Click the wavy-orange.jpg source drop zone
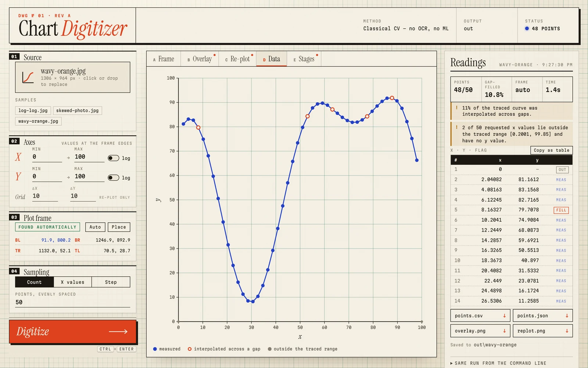Viewport: 588px width, 368px height. pyautogui.click(x=73, y=77)
